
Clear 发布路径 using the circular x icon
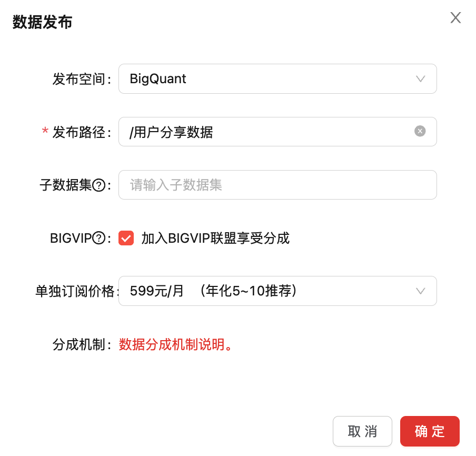click(x=420, y=132)
